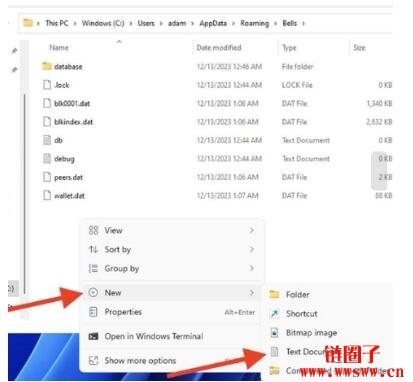Select the database folder icon
The width and height of the screenshot is (413, 382).
pos(47,66)
